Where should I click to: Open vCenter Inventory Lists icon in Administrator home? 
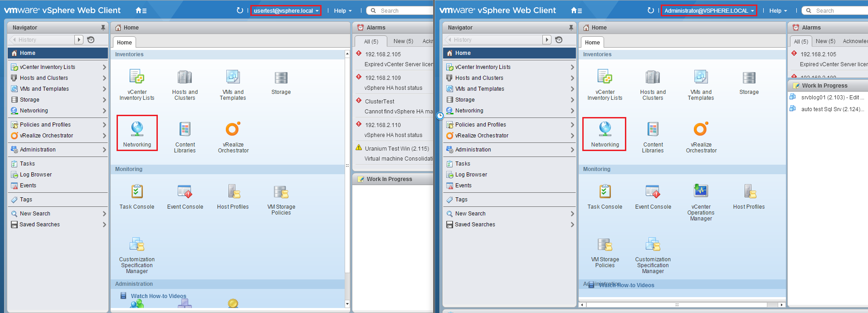pos(605,84)
